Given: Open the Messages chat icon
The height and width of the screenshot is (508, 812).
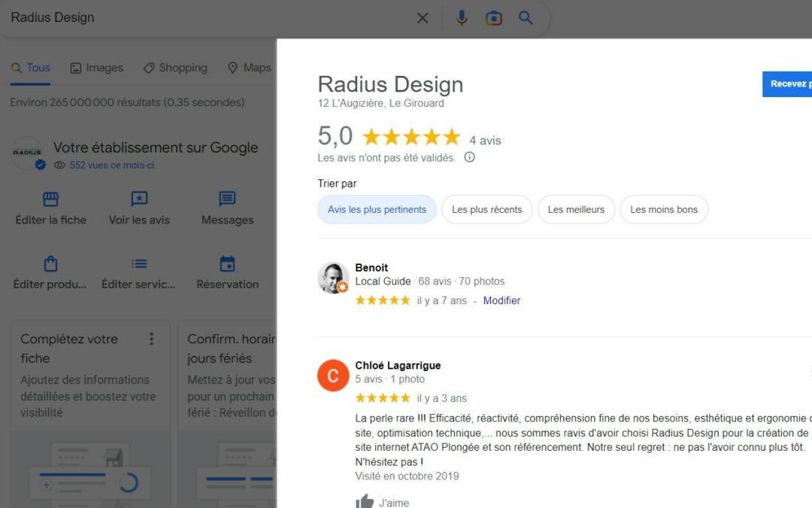Looking at the screenshot, I should tap(227, 199).
